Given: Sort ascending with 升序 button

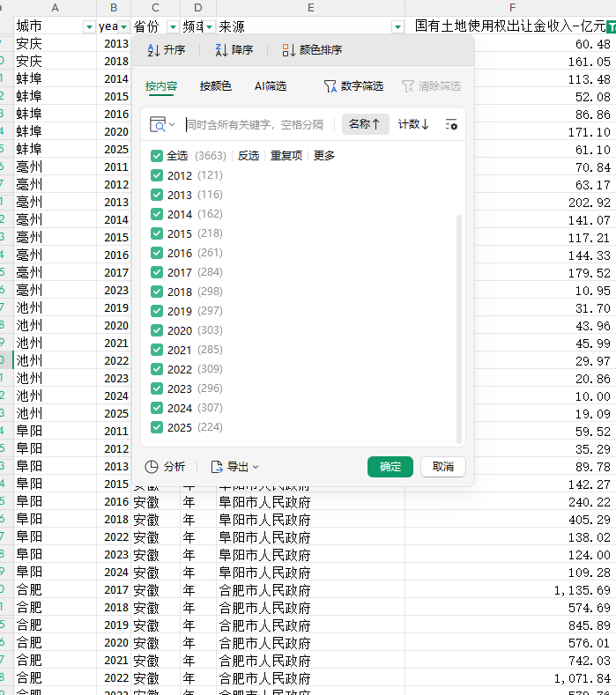Looking at the screenshot, I should click(x=166, y=50).
